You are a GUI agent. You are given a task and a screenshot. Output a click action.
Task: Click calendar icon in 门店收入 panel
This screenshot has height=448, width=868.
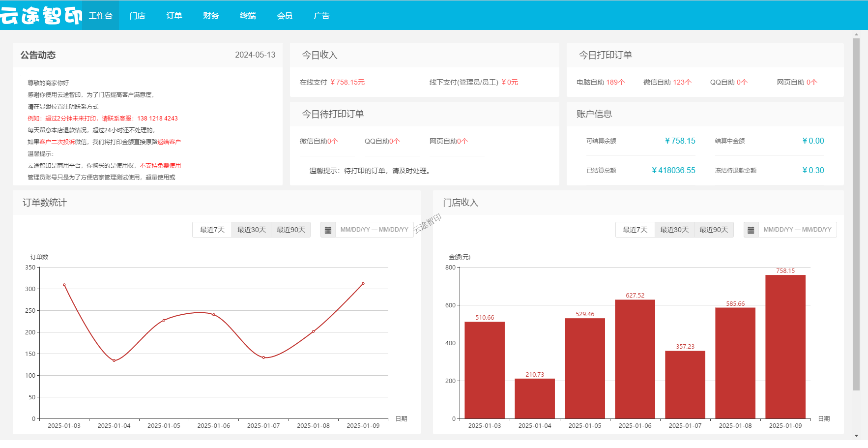pos(751,230)
